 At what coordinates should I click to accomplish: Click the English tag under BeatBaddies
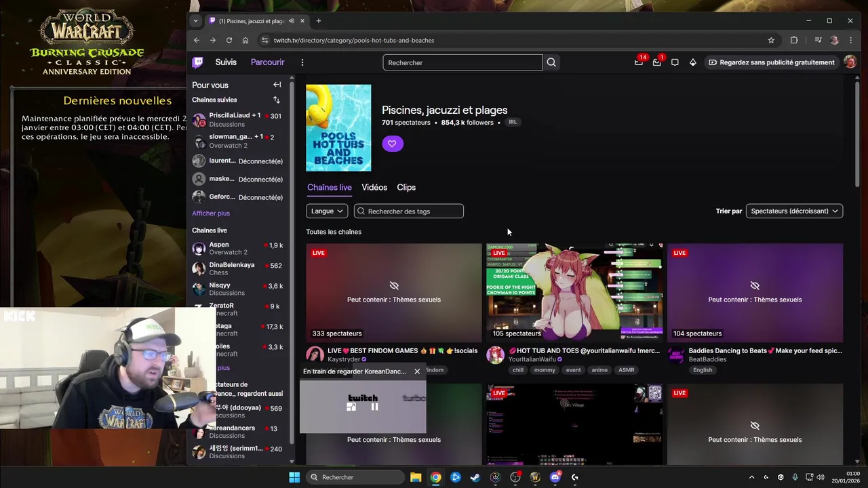pos(703,370)
